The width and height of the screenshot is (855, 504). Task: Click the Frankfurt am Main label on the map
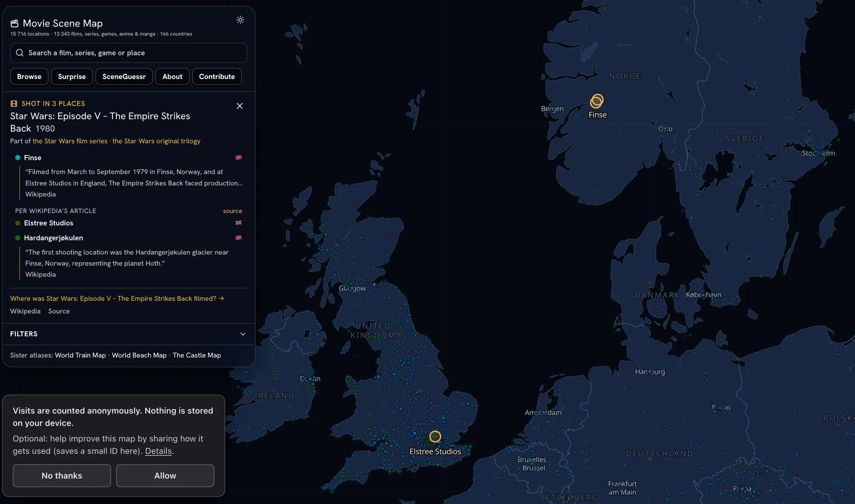pyautogui.click(x=622, y=488)
